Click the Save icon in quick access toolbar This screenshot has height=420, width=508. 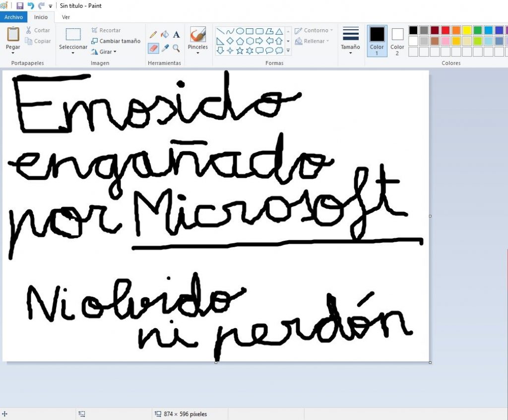[20, 6]
